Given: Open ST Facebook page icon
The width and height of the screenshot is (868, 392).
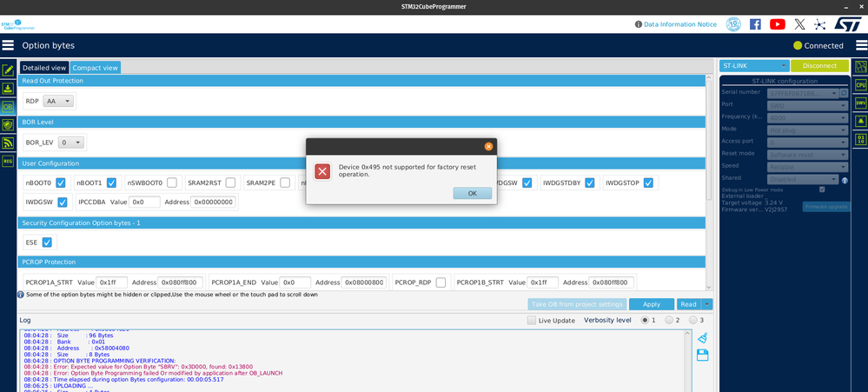Looking at the screenshot, I should pos(755,24).
